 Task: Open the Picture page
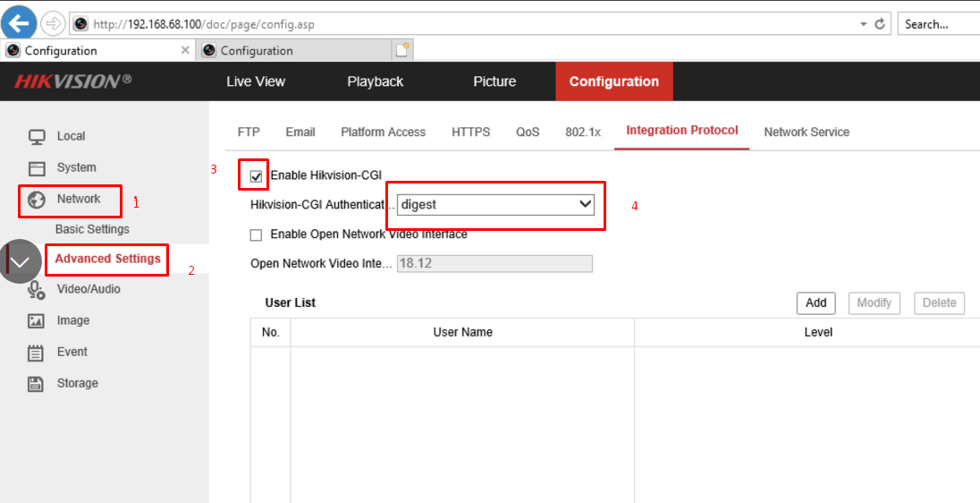494,81
